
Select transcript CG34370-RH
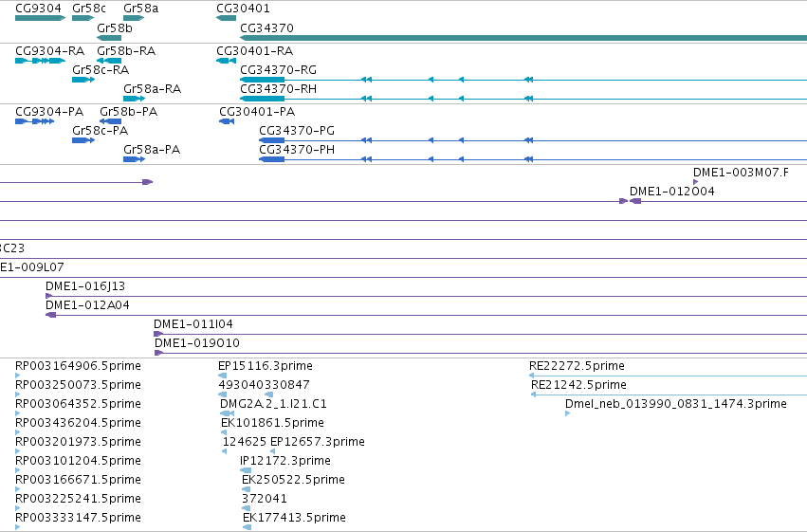click(523, 99)
